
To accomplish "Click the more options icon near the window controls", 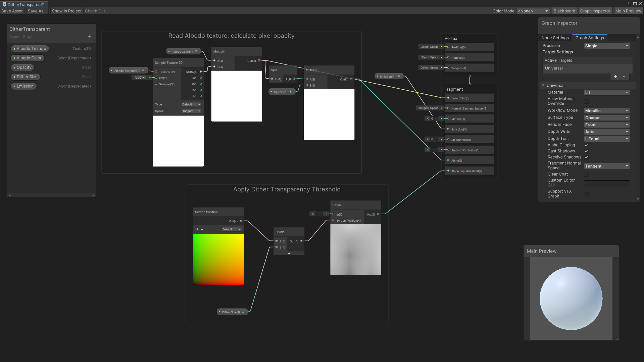I will pos(629,4).
